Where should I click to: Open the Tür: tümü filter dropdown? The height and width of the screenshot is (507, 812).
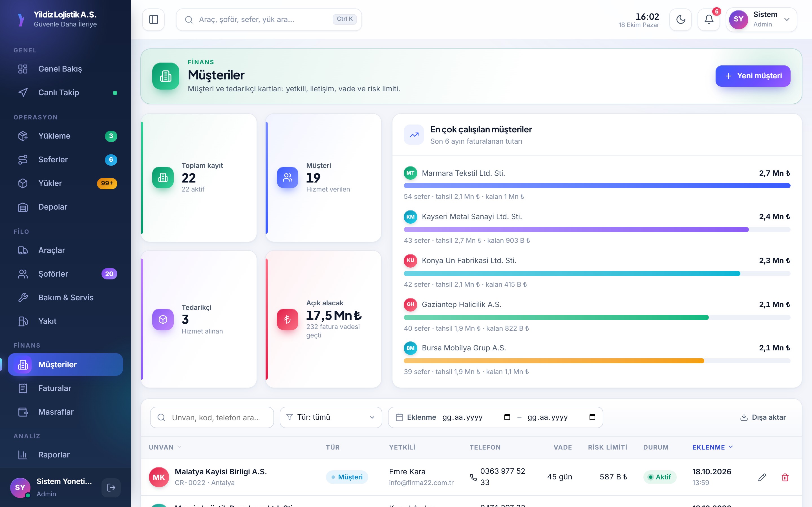331,417
